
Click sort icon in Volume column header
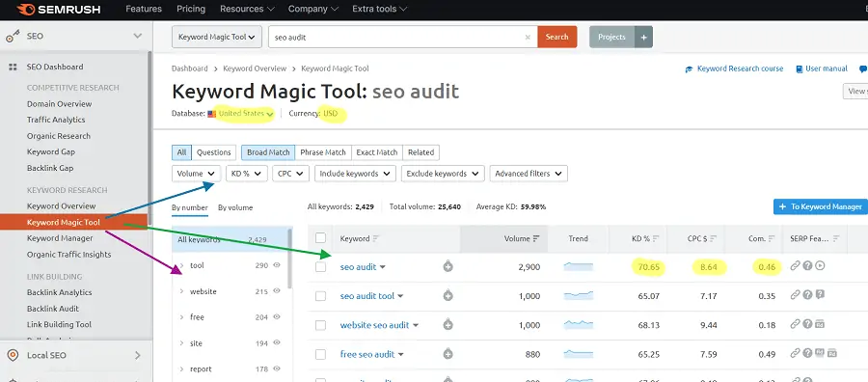point(536,238)
